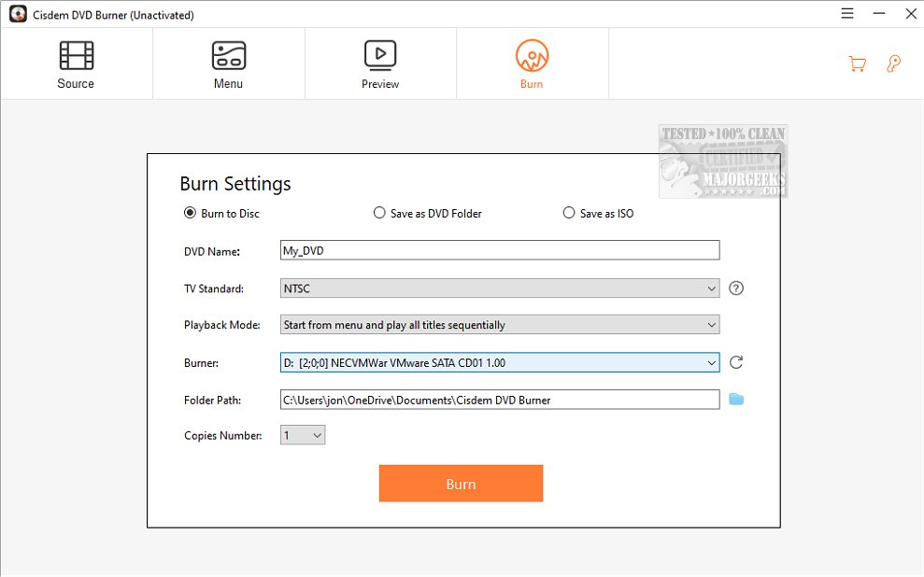This screenshot has width=924, height=577.
Task: Click the DVD Name text field
Action: click(x=500, y=250)
